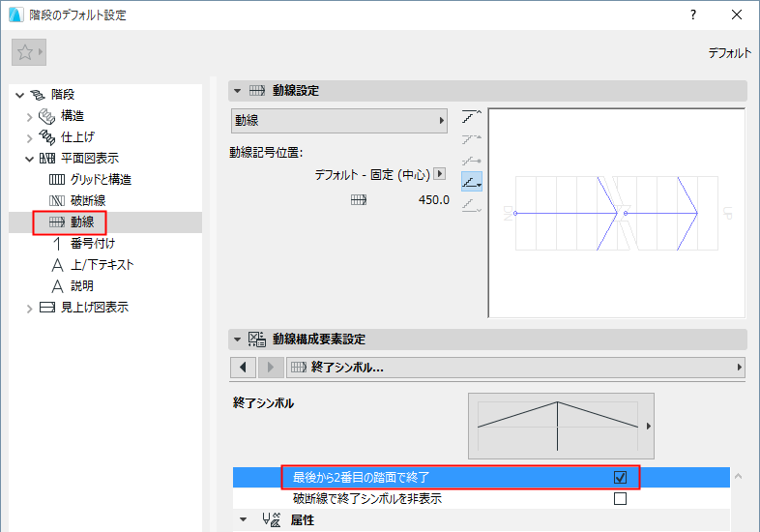Open the end symbol shape picker

(561, 427)
